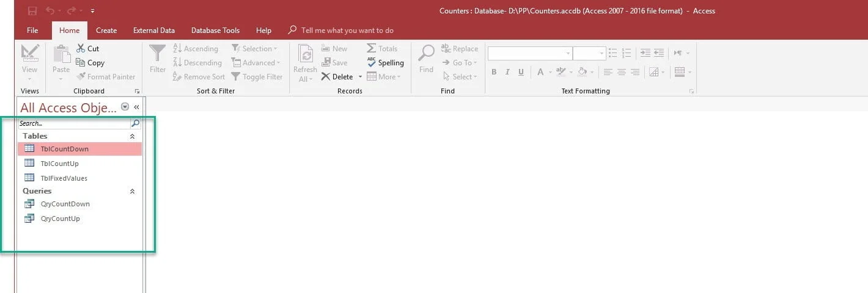
Task: Click the Undo arrow in title bar
Action: coord(50,11)
